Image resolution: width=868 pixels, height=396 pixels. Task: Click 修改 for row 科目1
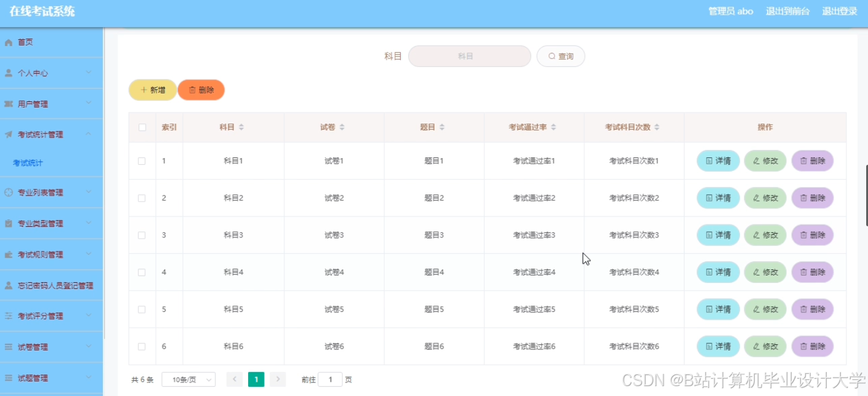coord(765,161)
